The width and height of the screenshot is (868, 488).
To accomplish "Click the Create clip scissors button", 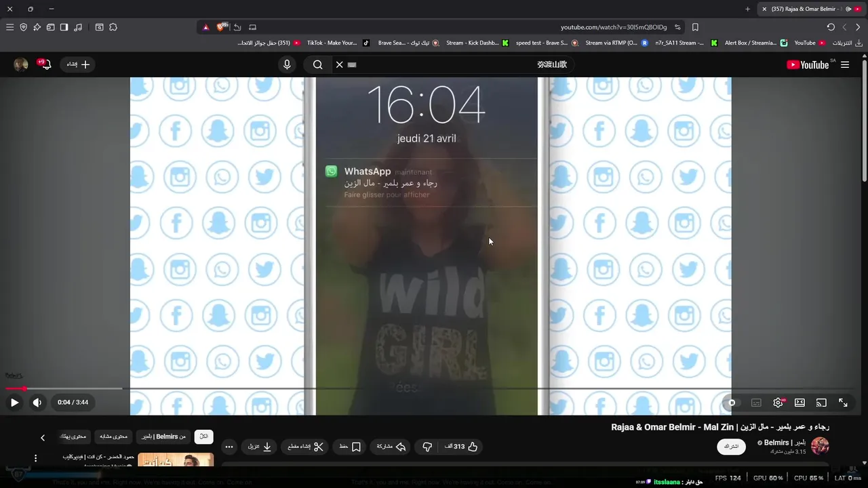I will click(x=306, y=447).
